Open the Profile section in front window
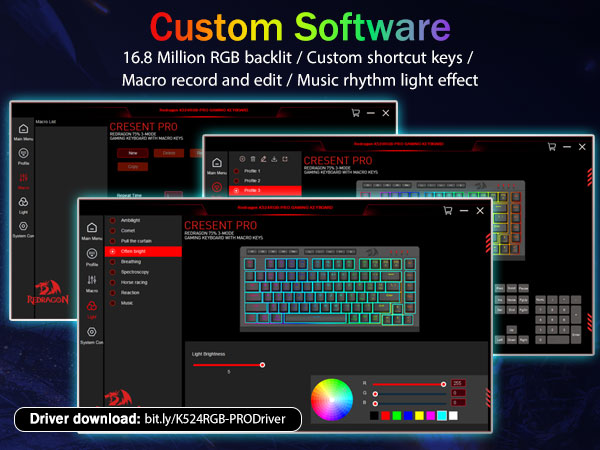The height and width of the screenshot is (450, 600). pyautogui.click(x=91, y=256)
